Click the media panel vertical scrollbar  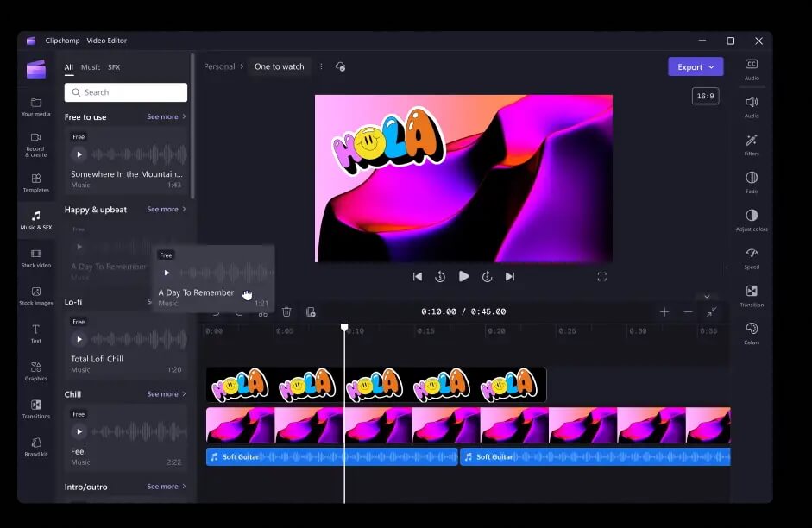192,127
